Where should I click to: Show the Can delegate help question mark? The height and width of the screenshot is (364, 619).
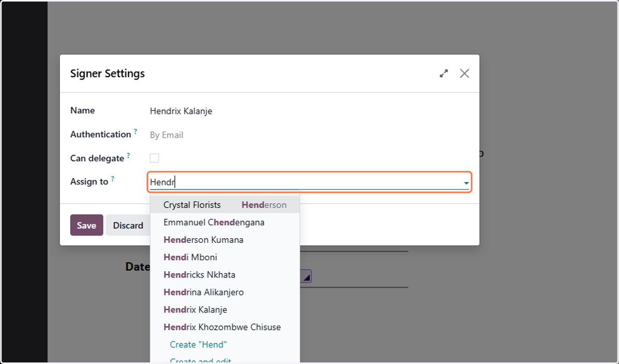pos(128,156)
